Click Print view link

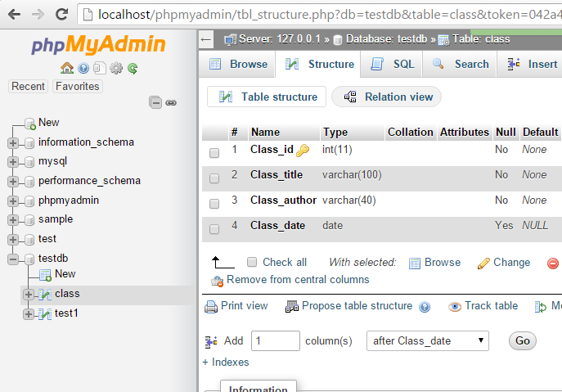(x=244, y=305)
